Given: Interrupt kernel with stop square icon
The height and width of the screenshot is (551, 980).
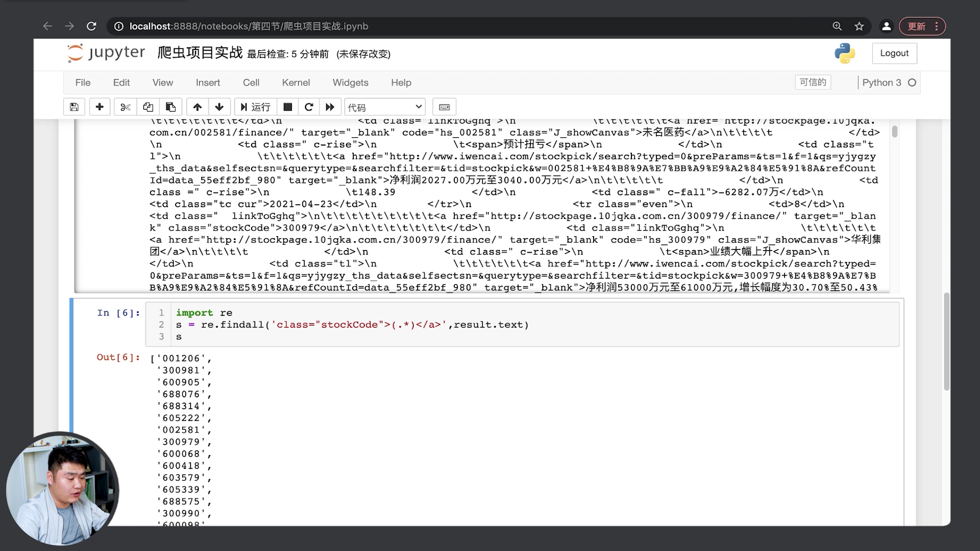Looking at the screenshot, I should point(288,107).
